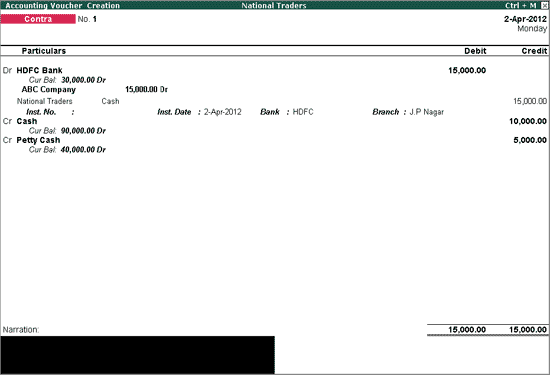Click the voucher date 2-Apr-2012
The image size is (550, 375).
coord(525,19)
